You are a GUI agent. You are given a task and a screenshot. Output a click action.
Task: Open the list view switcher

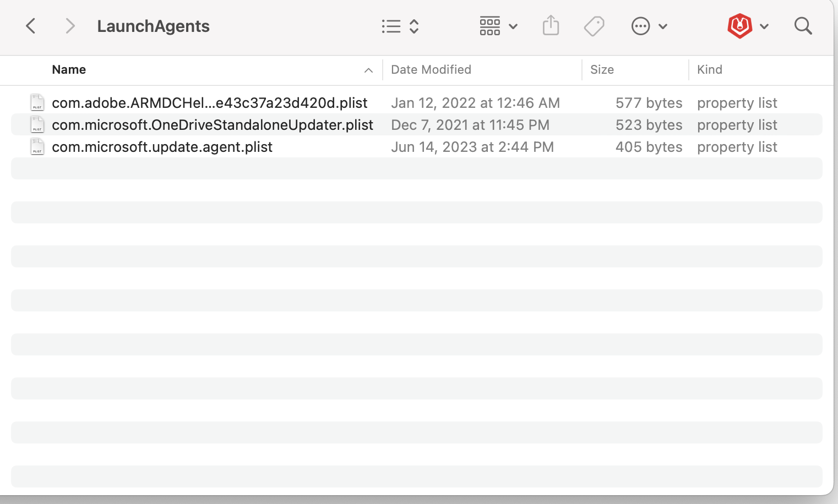(x=400, y=26)
